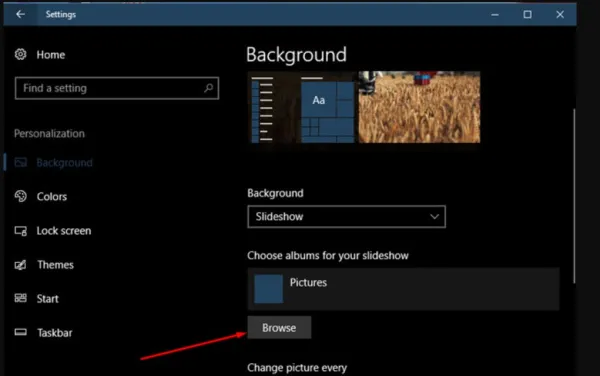The width and height of the screenshot is (600, 376).
Task: Click the Start tiles icon
Action: (x=21, y=298)
